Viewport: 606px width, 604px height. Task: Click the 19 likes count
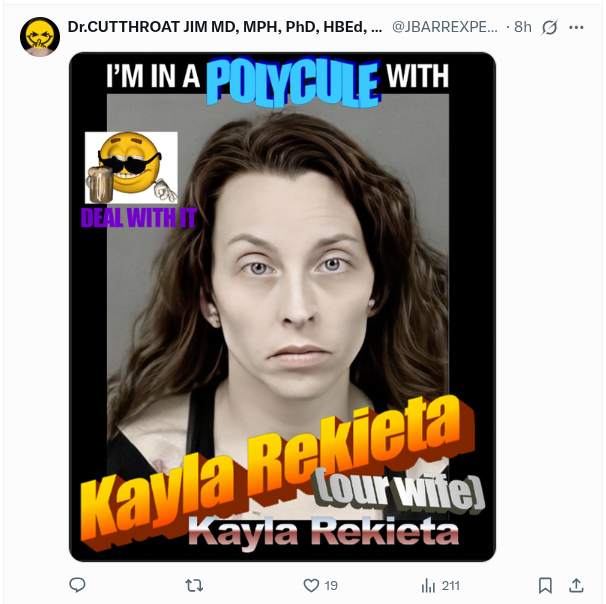pos(331,586)
